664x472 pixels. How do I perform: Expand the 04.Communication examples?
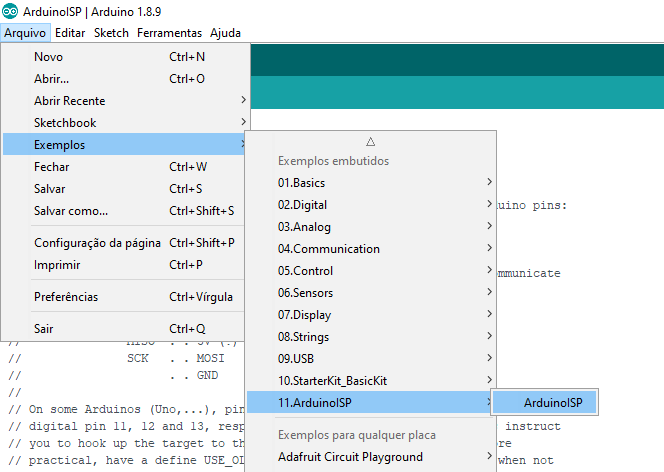[x=371, y=249]
